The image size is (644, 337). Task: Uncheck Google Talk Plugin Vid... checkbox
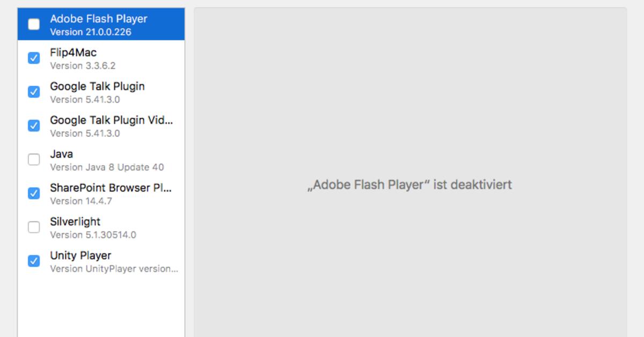click(x=34, y=126)
